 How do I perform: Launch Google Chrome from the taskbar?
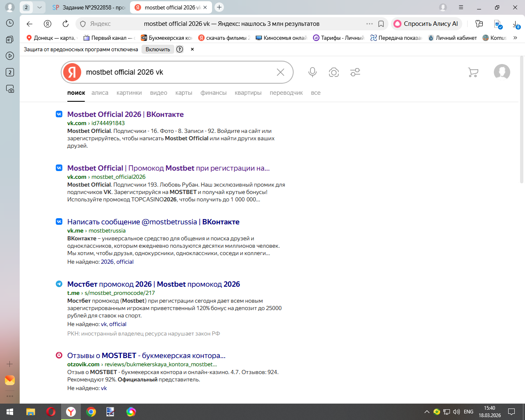tap(91, 412)
